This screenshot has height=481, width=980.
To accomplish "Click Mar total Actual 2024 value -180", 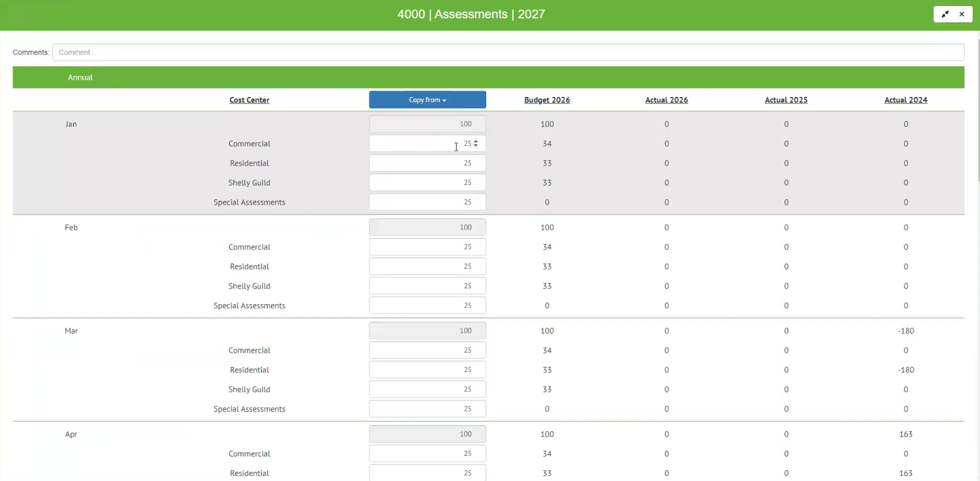I will 906,330.
